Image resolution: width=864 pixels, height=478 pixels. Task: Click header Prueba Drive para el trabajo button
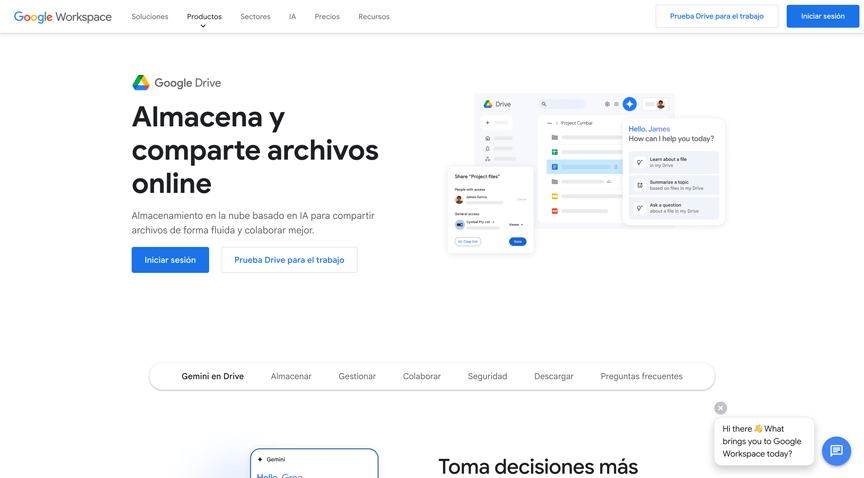717,16
